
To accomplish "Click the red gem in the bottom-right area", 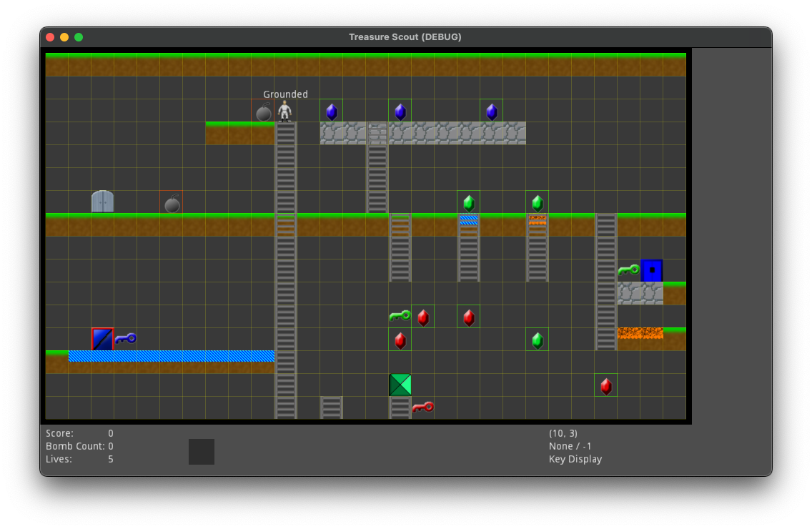I will [x=606, y=386].
